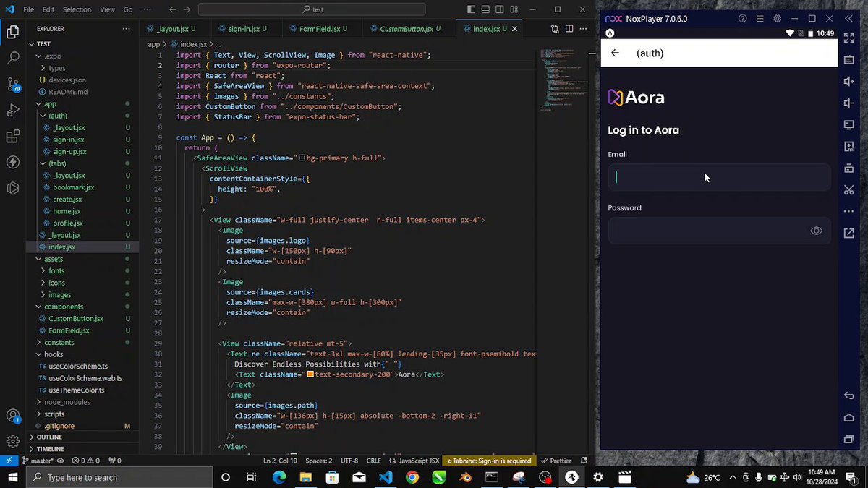
Task: Change encoding via UTF-8 status item
Action: pyautogui.click(x=349, y=461)
